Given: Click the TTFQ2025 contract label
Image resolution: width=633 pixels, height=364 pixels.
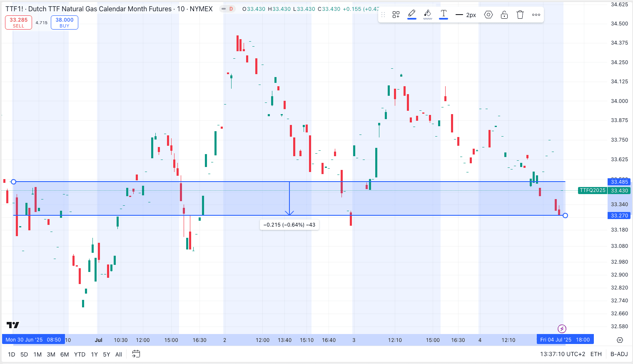Looking at the screenshot, I should click(x=593, y=190).
